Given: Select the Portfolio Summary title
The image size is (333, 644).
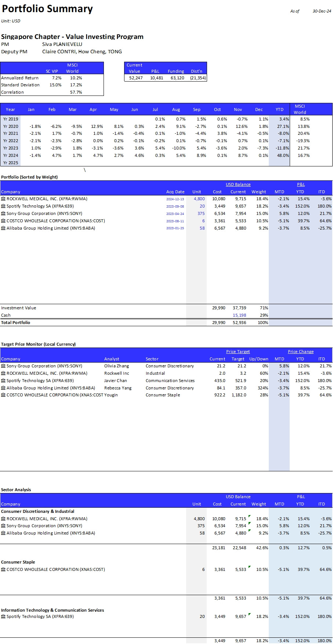Looking at the screenshot, I should (x=47, y=9).
